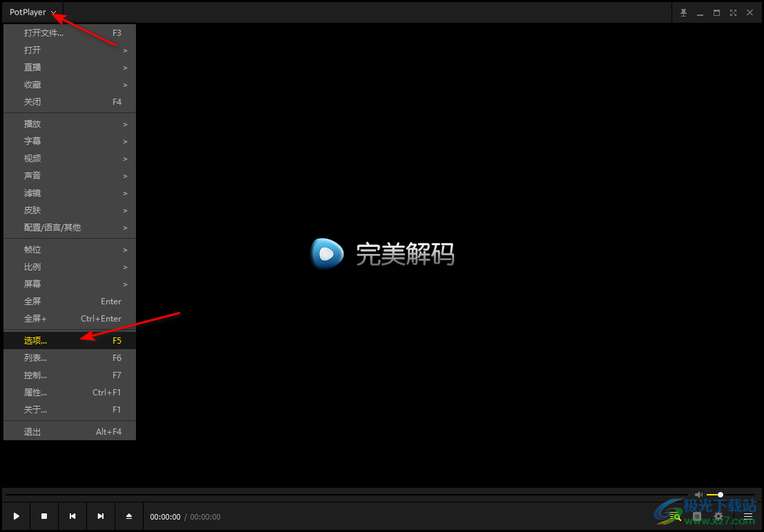Toggle the playlist panel hamburger icon
764x532 pixels.
click(748, 516)
